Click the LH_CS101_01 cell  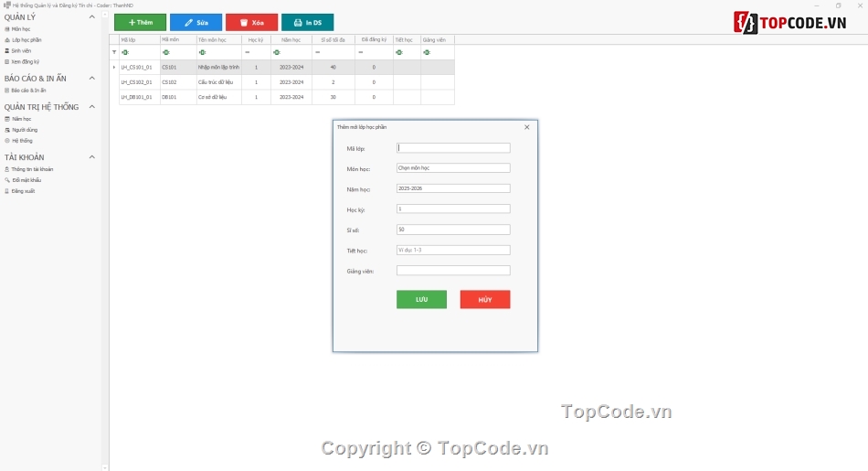tap(140, 67)
